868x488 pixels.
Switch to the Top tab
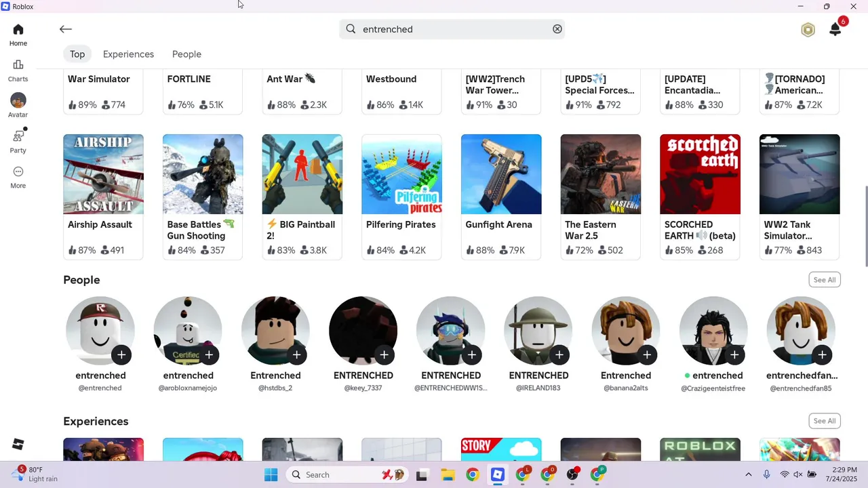(x=77, y=54)
